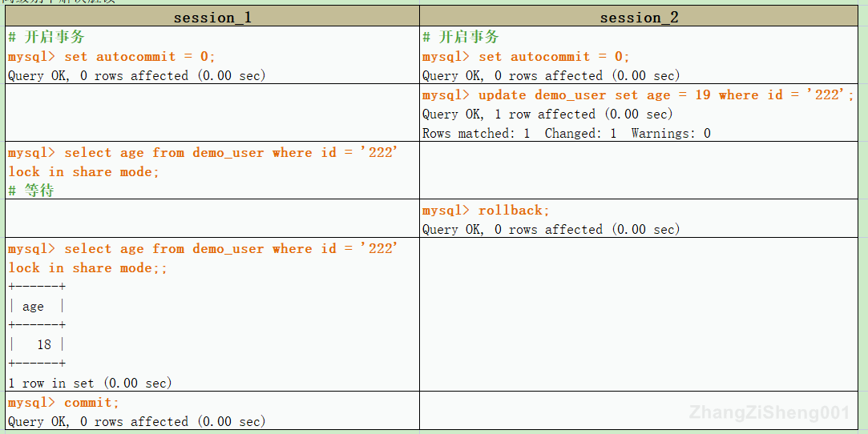868x434 pixels.
Task: Click 'set autocommit = 0;' in session_1 column
Action: (140, 56)
